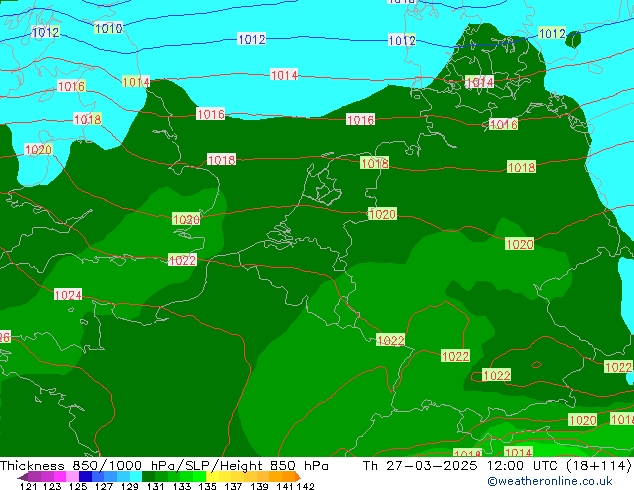Click the 1014 isobar label at the bottom edge

(x=518, y=452)
